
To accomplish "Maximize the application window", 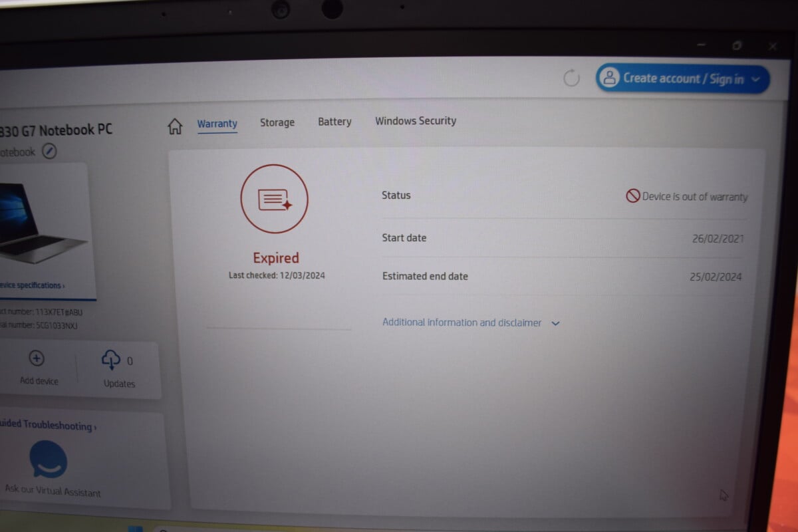I will tap(737, 45).
